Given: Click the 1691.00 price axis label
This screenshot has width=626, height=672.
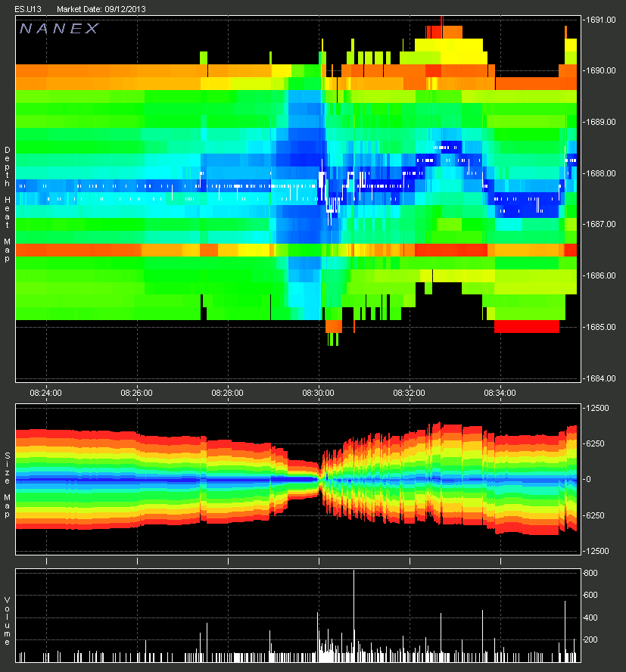Looking at the screenshot, I should pyautogui.click(x=600, y=20).
